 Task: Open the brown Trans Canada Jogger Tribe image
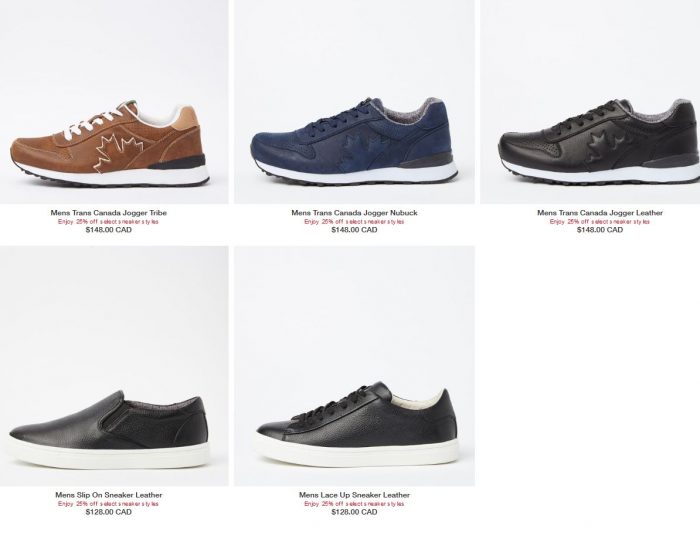point(114,102)
